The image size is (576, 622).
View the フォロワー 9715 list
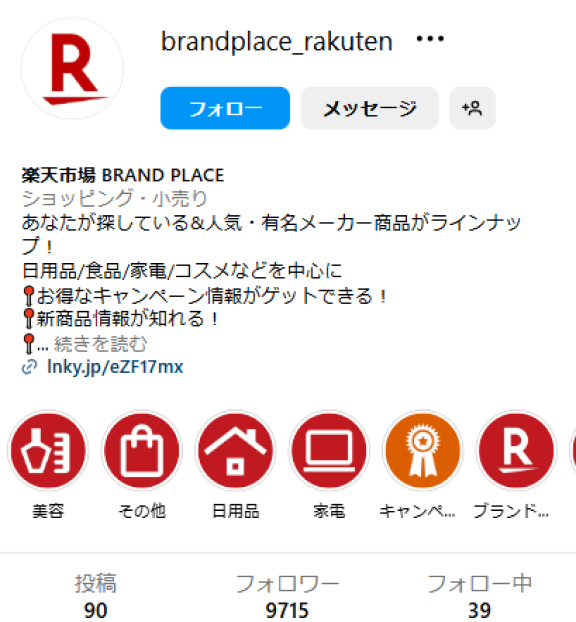(287, 597)
